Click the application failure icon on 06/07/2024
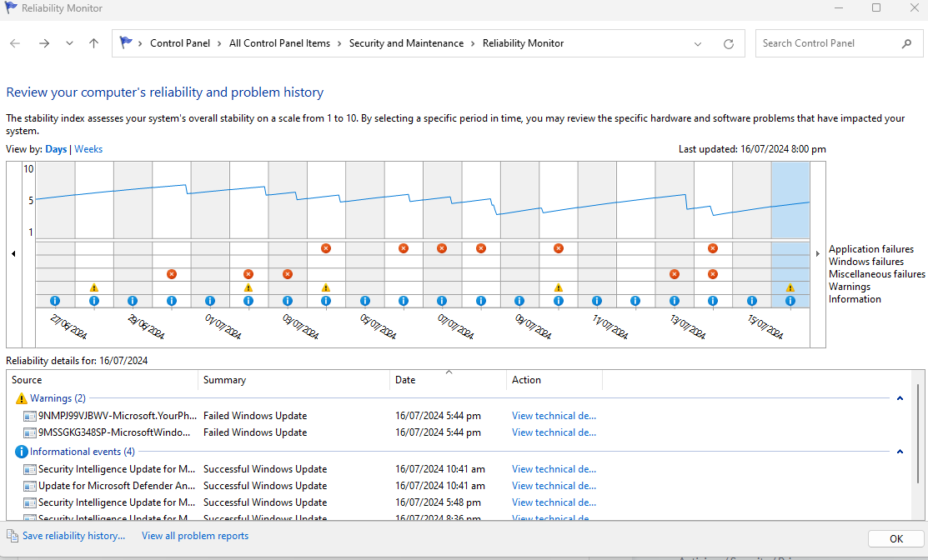The image size is (928, 560). click(x=403, y=248)
